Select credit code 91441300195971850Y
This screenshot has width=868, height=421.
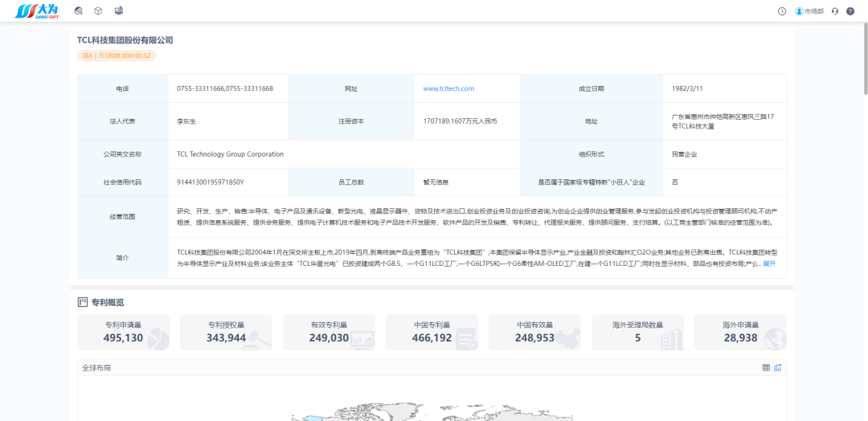click(x=211, y=182)
